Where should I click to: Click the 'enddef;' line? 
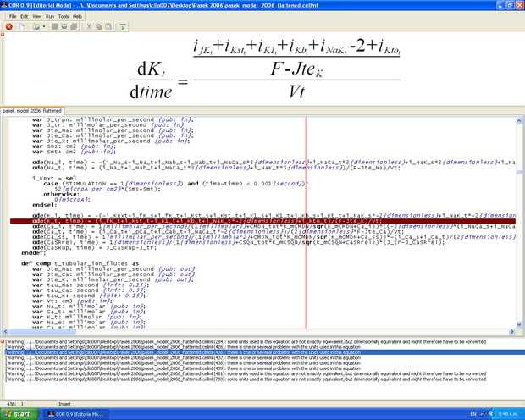click(x=34, y=253)
